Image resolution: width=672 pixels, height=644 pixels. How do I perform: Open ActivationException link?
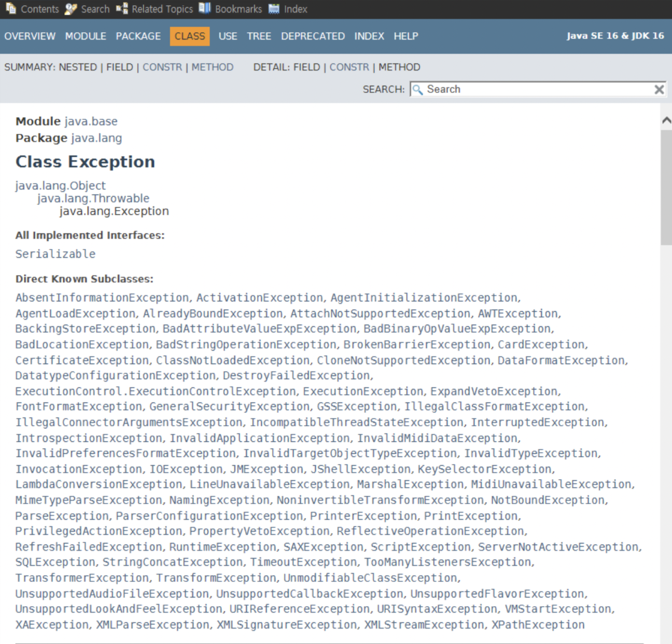click(x=260, y=298)
